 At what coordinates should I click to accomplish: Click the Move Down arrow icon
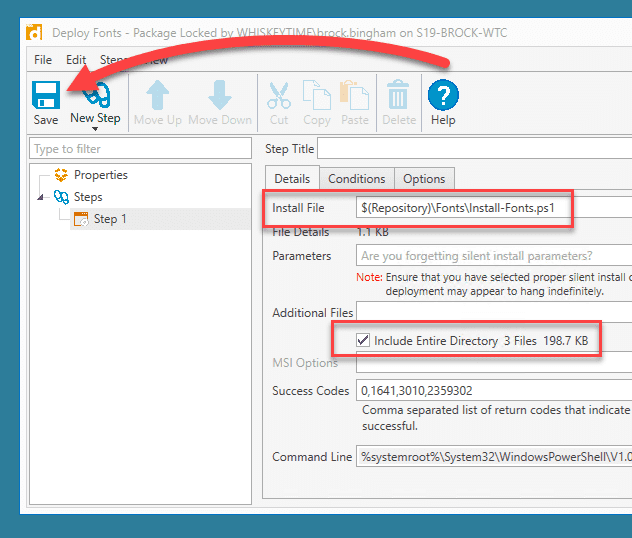point(220,95)
